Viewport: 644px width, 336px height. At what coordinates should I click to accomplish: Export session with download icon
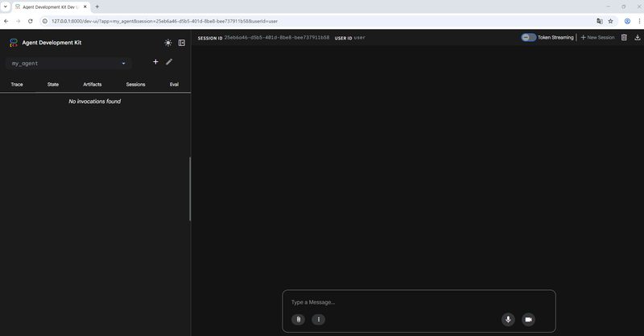[638, 37]
